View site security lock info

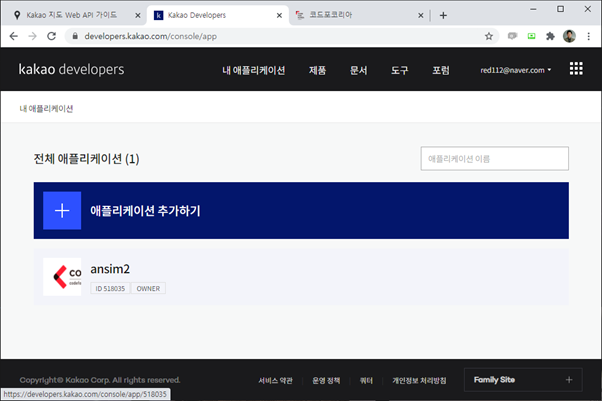coord(75,36)
